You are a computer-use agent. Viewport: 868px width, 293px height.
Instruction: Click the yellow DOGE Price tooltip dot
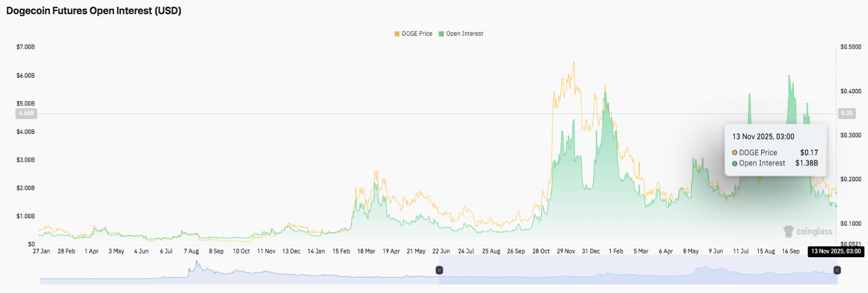point(735,152)
